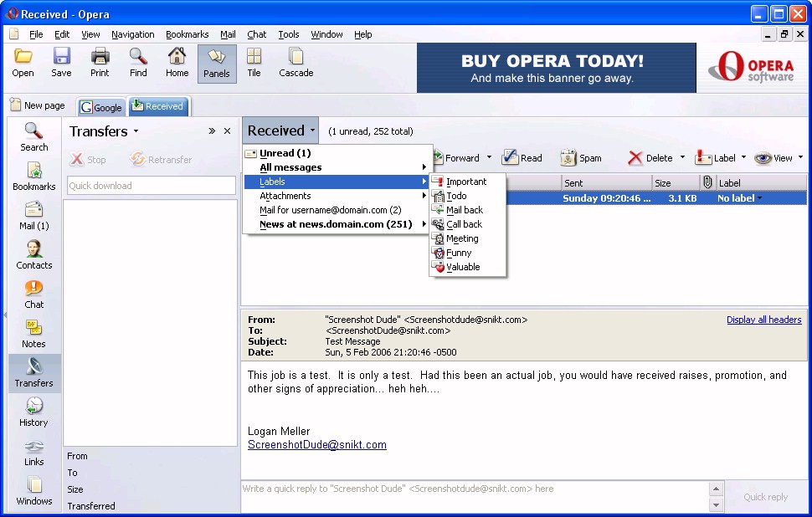
Task: Open the Forward dropdown arrow
Action: [x=489, y=156]
